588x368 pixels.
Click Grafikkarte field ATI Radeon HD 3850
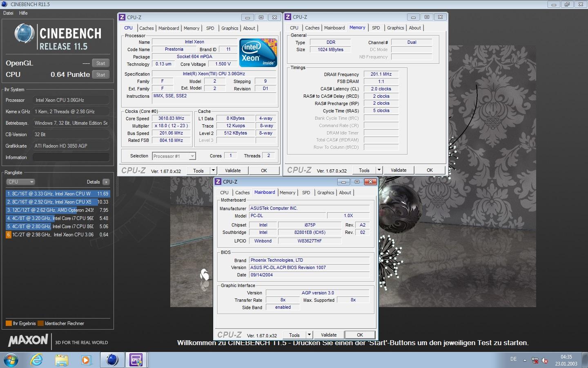tap(71, 146)
